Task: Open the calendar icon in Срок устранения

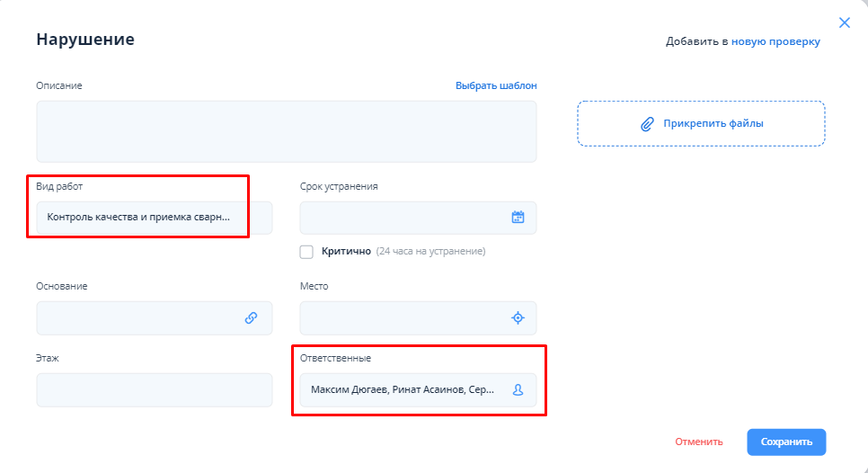Action: tap(518, 217)
